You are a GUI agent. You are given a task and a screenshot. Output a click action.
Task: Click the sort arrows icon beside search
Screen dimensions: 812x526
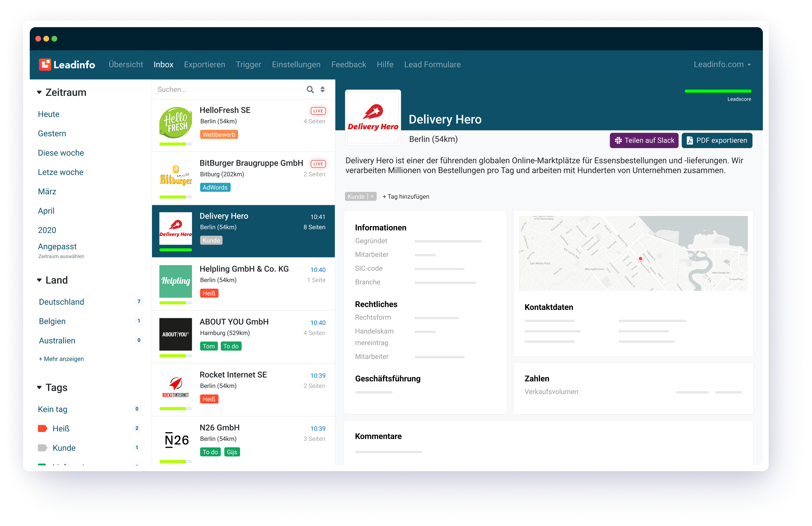322,89
